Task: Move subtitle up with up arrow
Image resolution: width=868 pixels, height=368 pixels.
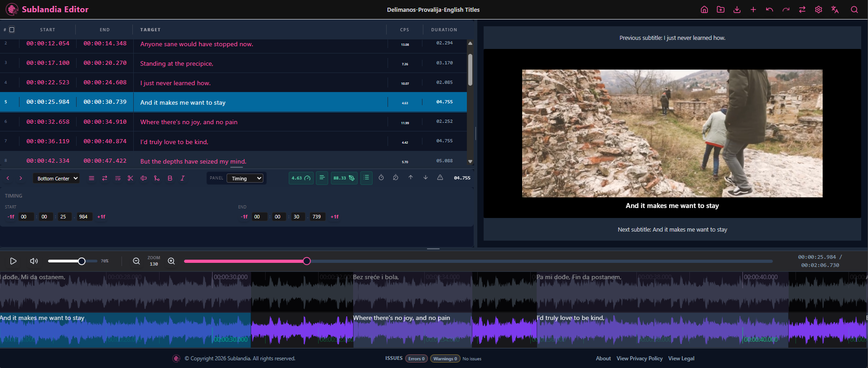Action: tap(411, 178)
